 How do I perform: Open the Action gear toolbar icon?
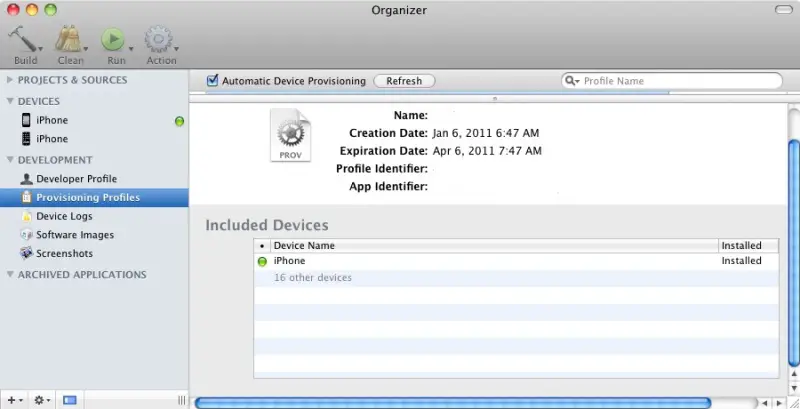(158, 40)
